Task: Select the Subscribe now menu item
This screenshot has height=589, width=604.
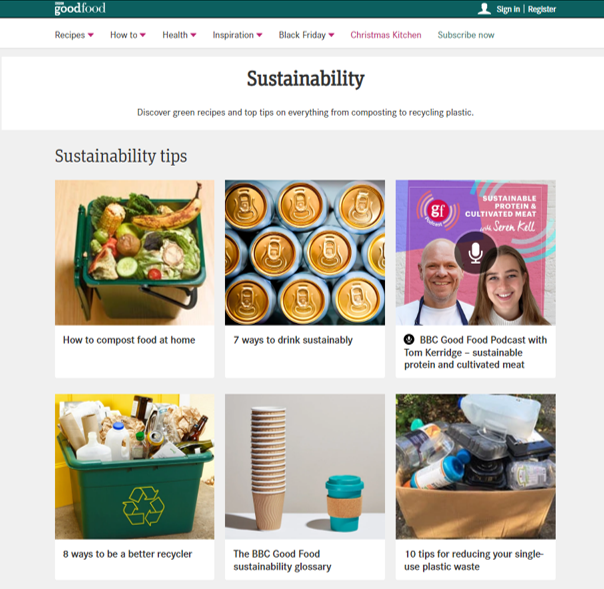Action: (x=466, y=35)
